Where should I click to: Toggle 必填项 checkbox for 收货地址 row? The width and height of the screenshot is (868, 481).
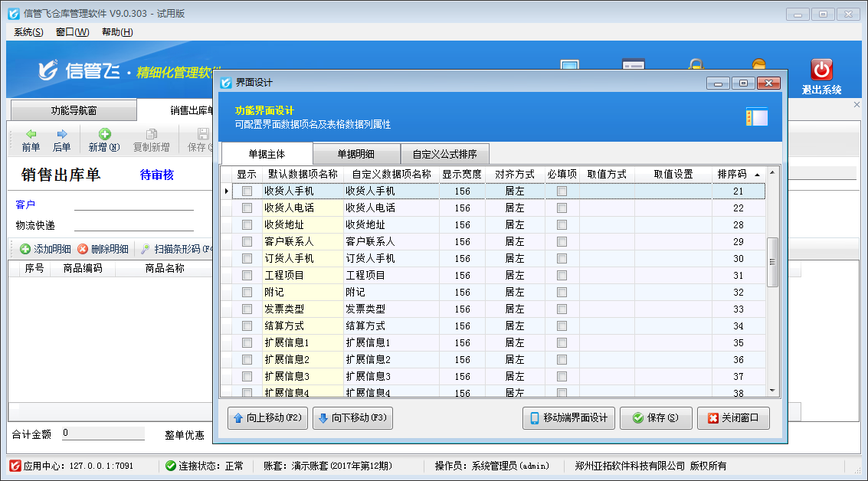[x=562, y=225]
